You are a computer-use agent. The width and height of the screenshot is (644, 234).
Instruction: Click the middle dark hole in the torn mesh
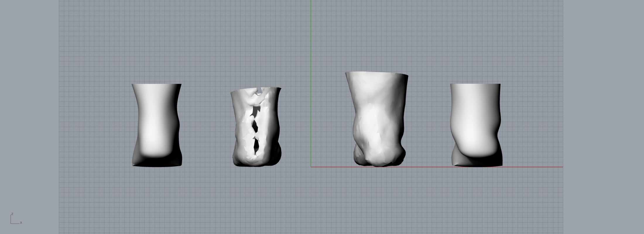255,126
